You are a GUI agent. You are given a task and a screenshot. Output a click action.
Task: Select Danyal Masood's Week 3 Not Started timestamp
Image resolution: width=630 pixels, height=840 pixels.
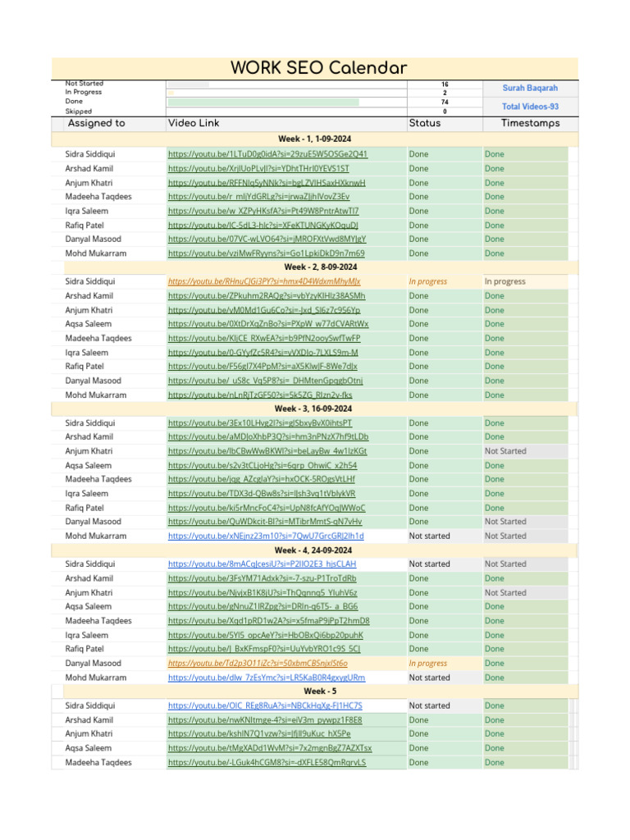pos(526,522)
